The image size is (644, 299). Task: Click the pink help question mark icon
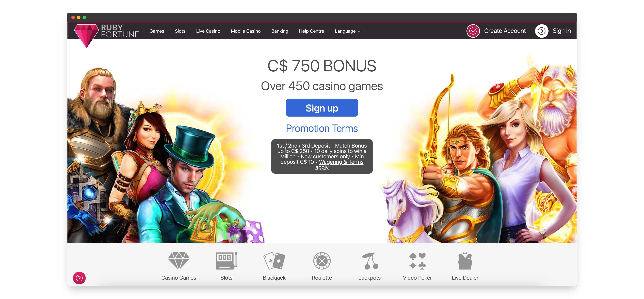(79, 278)
